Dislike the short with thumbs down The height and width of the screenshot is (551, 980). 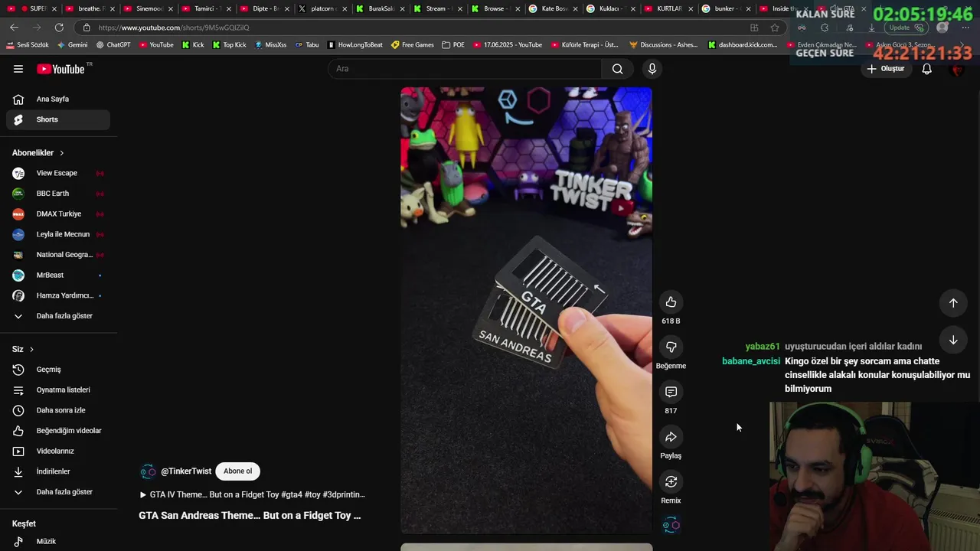(671, 347)
